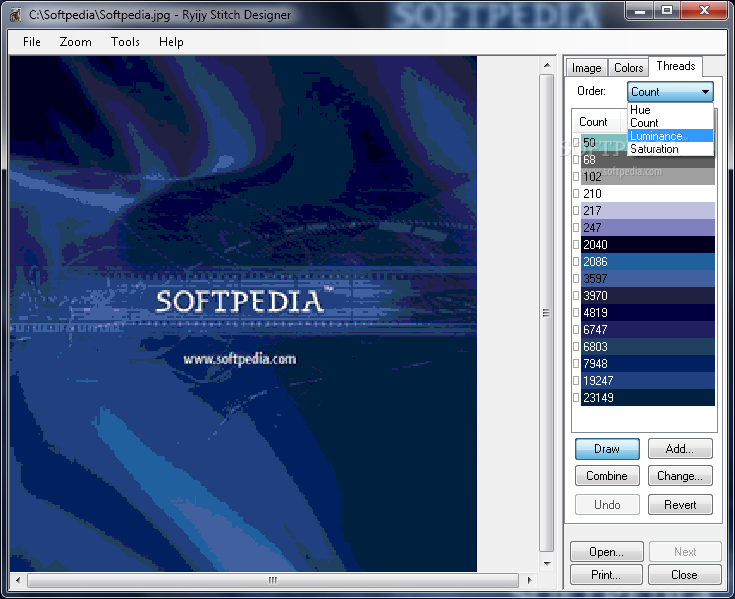Tick the checkbox for thread count 2040
Screen dimensions: 735x599
pos(576,245)
